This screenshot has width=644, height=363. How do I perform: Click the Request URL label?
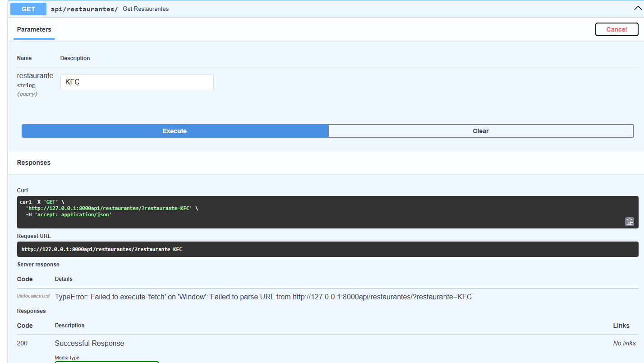point(34,236)
